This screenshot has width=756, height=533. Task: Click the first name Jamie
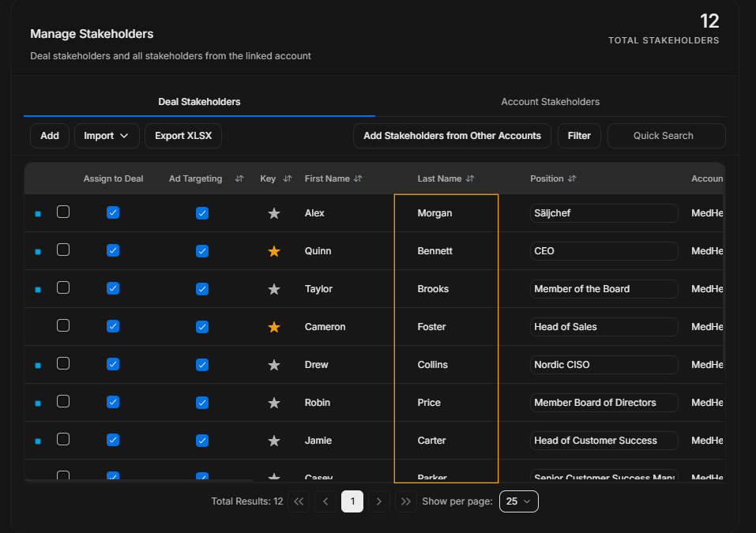pyautogui.click(x=318, y=441)
